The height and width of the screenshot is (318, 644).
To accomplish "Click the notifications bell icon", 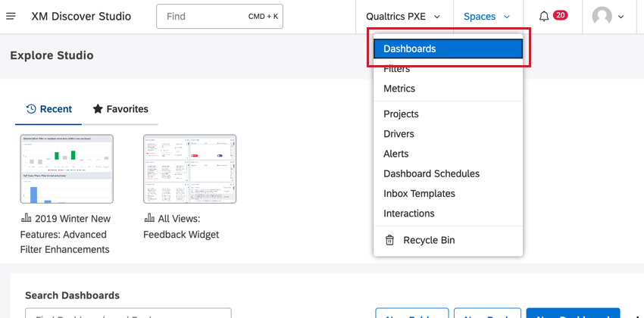I will pyautogui.click(x=543, y=16).
